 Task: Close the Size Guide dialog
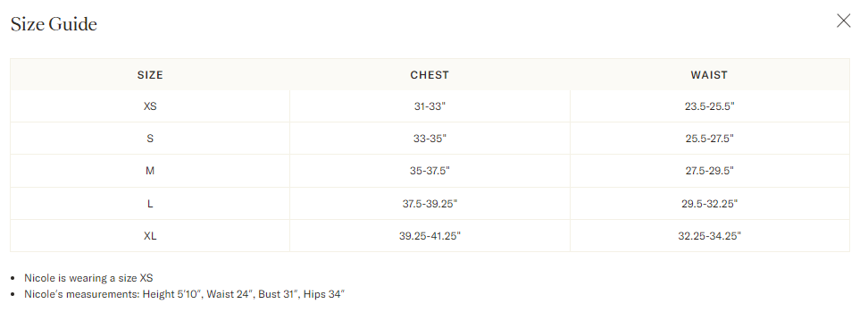[843, 21]
